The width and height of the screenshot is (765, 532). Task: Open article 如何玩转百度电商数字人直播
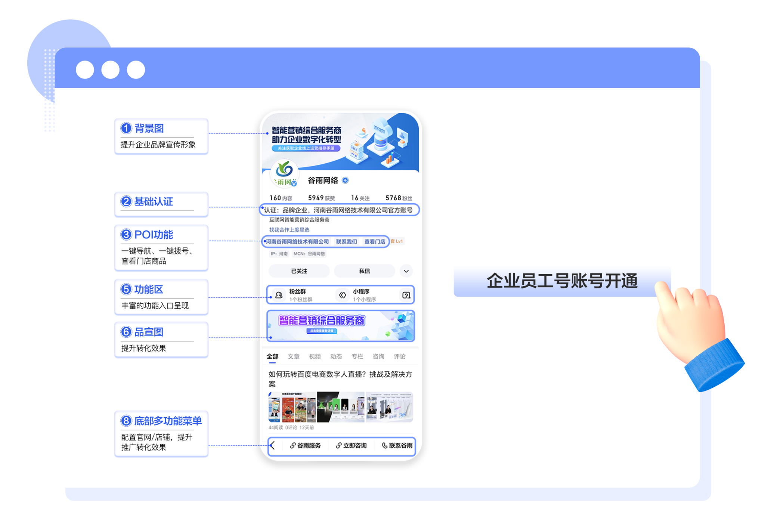(340, 379)
